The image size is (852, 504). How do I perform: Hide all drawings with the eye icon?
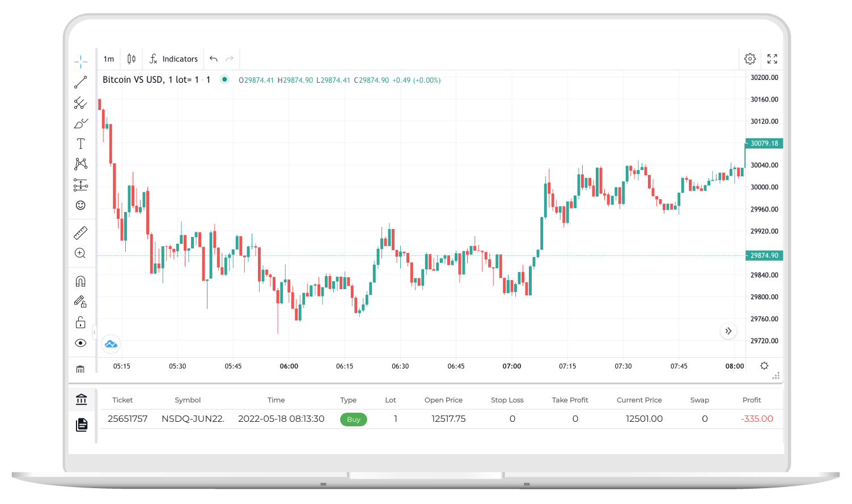[x=80, y=342]
